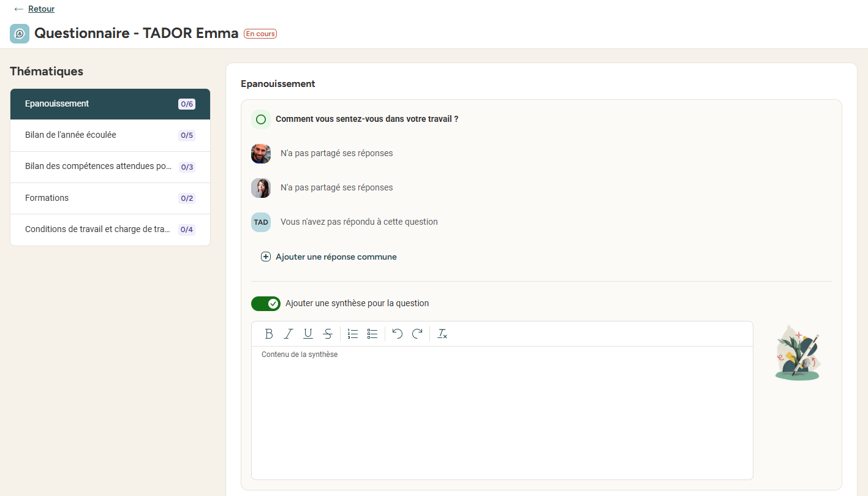Open the Formations theme
The height and width of the screenshot is (496, 868).
(110, 198)
